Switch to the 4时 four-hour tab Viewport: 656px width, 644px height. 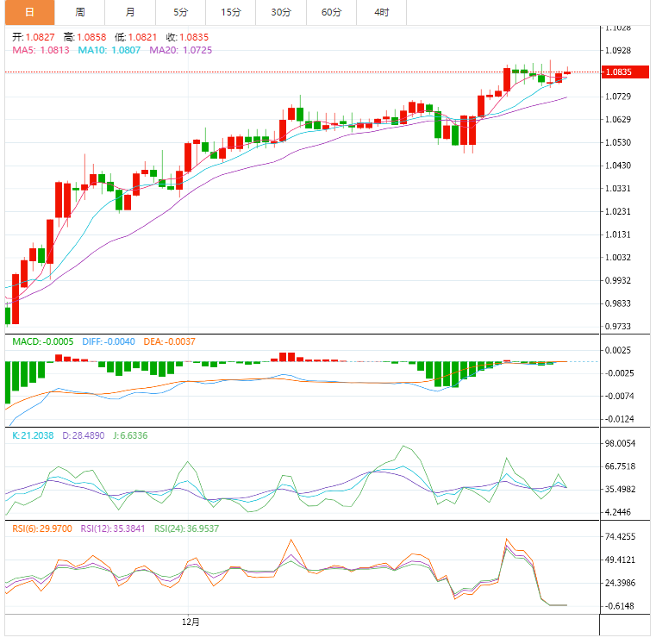point(381,12)
